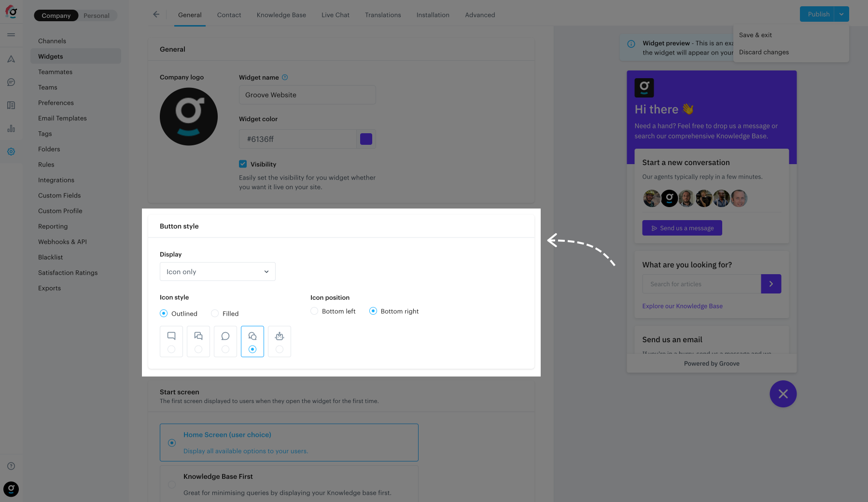
Task: Click the Widget name input field
Action: [308, 95]
